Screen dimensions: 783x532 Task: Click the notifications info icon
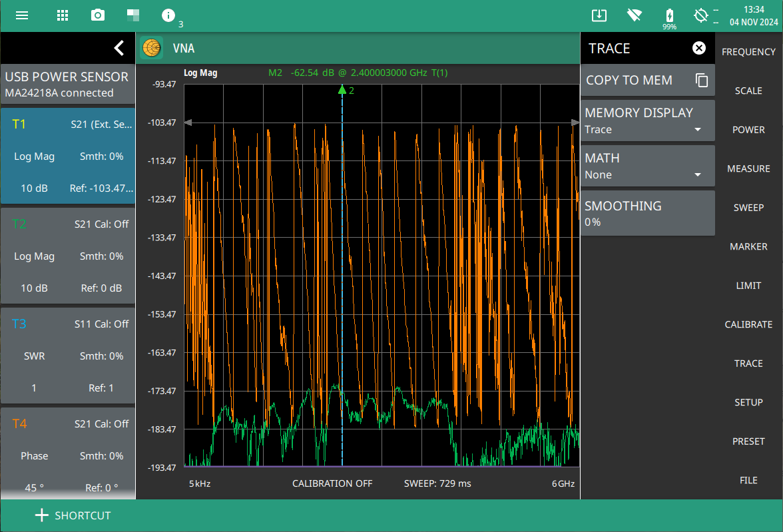tap(169, 15)
